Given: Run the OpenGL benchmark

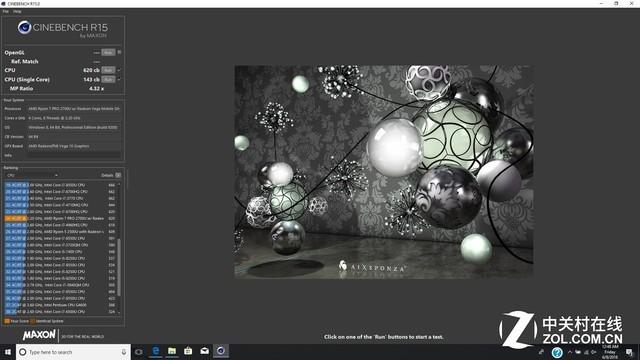Looking at the screenshot, I should point(108,52).
